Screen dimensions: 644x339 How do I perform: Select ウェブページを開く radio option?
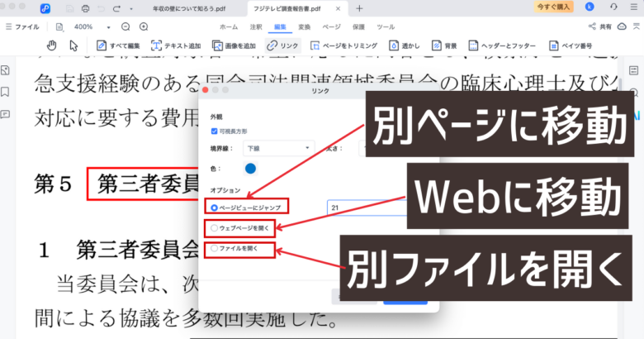click(x=215, y=227)
